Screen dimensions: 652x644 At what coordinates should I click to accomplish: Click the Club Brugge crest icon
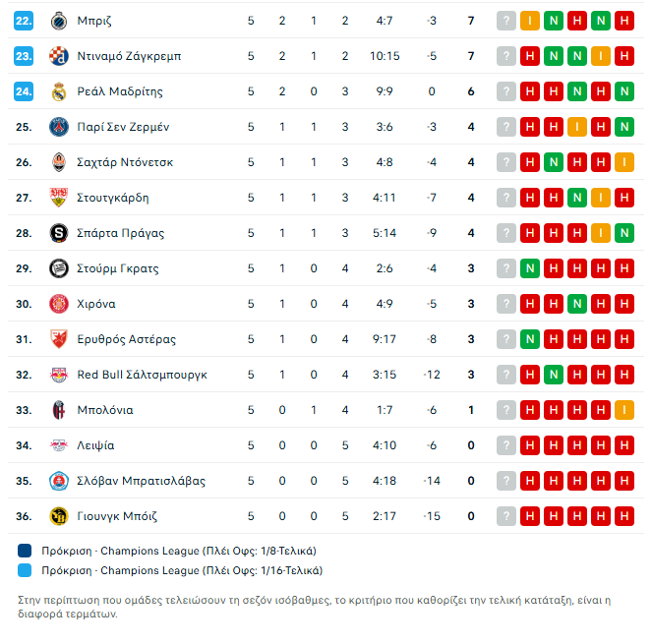point(58,21)
